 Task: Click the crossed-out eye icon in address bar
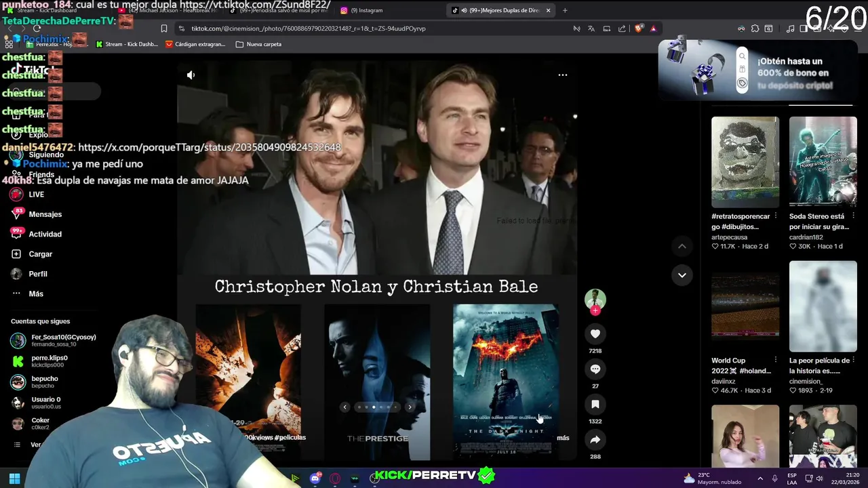click(576, 28)
